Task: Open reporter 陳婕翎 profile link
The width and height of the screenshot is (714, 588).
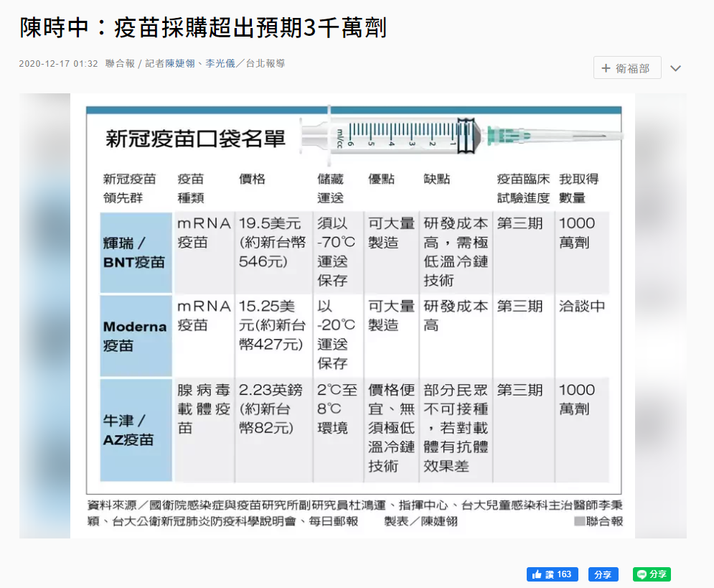Action: click(180, 63)
